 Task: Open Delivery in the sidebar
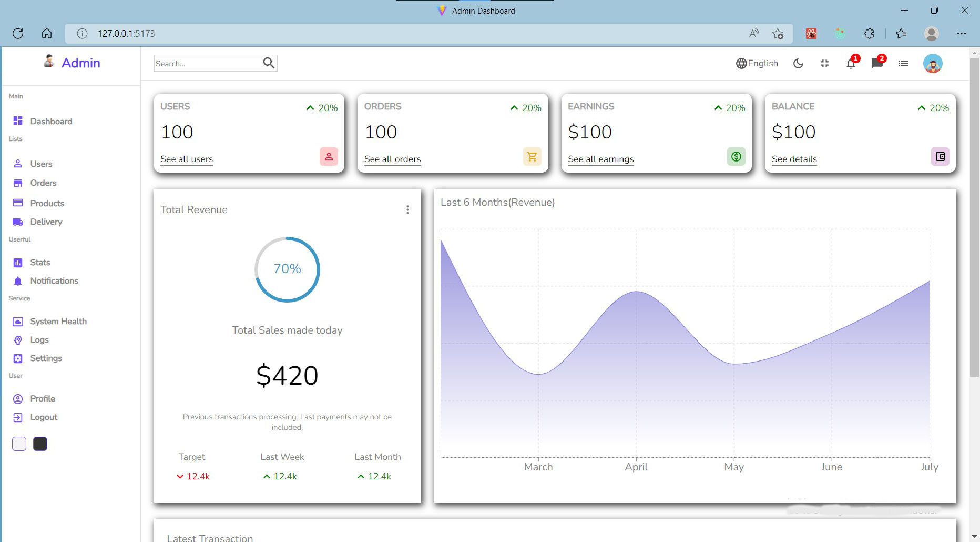pyautogui.click(x=37, y=222)
